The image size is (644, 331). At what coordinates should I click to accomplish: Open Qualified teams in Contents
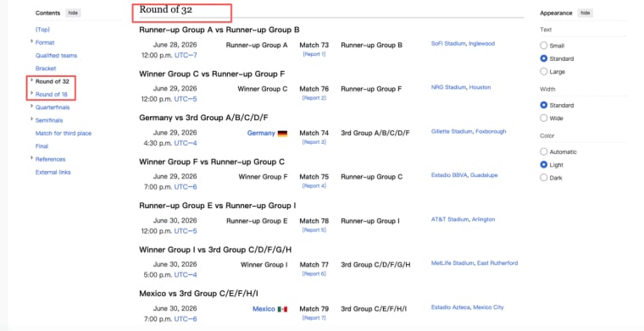click(x=56, y=55)
